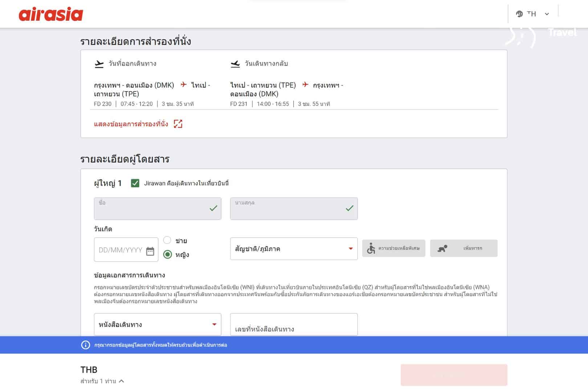Screen dimensions: 588x392
Task: Select the ชาย gender radio button
Action: [x=167, y=240]
